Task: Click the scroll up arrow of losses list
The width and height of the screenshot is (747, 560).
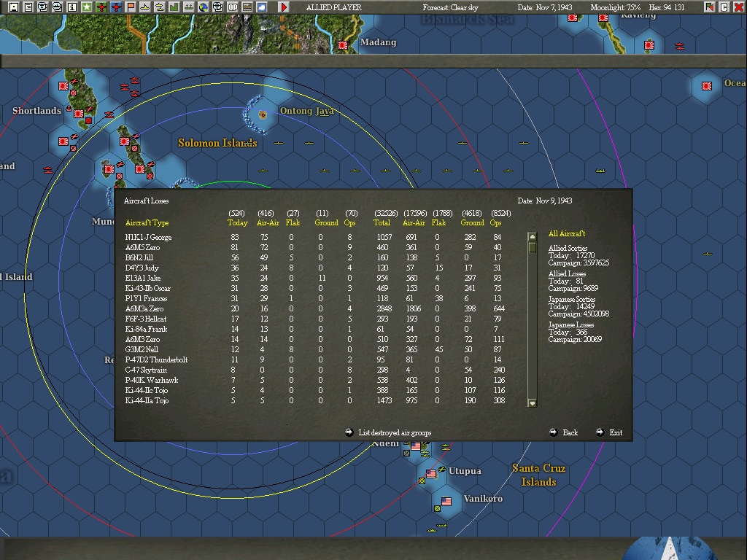Action: tap(533, 237)
